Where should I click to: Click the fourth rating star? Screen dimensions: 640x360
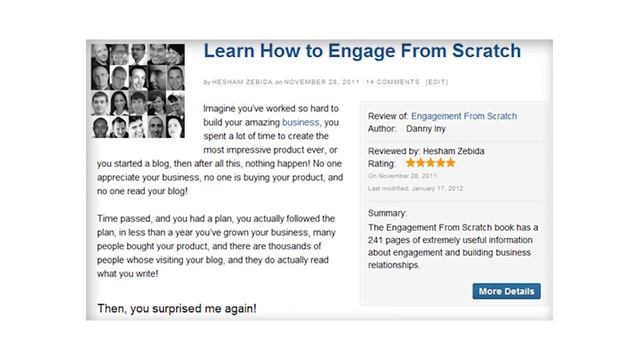coord(441,163)
